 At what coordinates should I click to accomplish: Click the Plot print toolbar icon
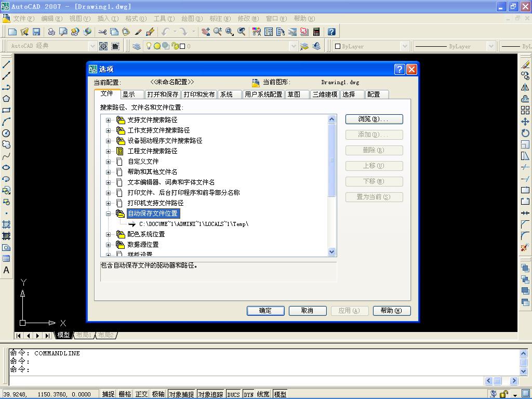51,32
